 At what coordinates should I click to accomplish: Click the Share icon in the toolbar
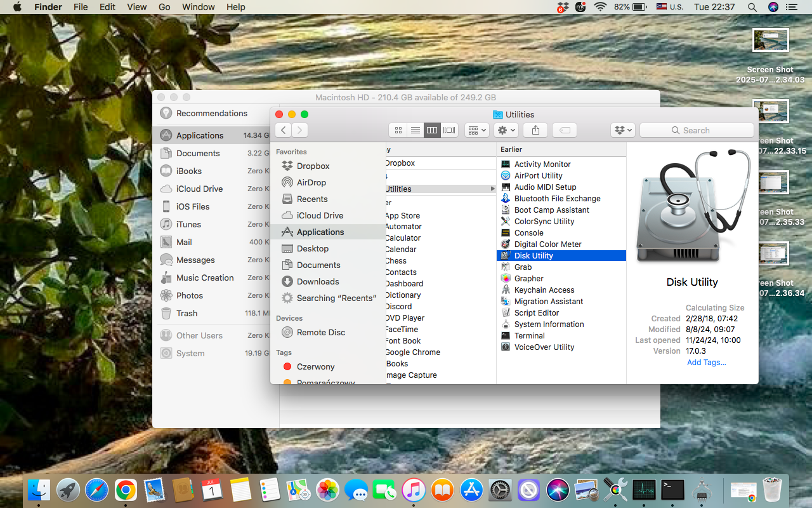[x=535, y=130]
